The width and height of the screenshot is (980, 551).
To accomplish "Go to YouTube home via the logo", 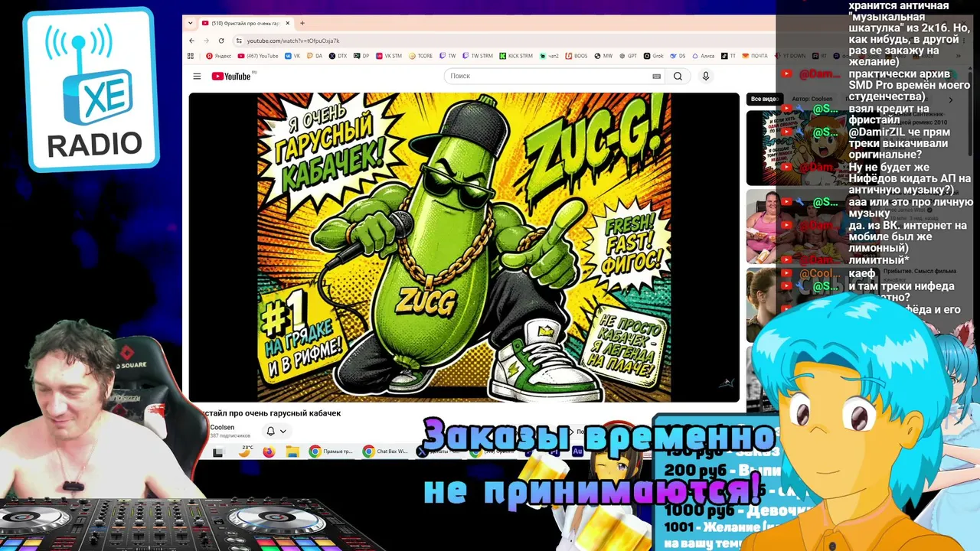I will point(231,77).
